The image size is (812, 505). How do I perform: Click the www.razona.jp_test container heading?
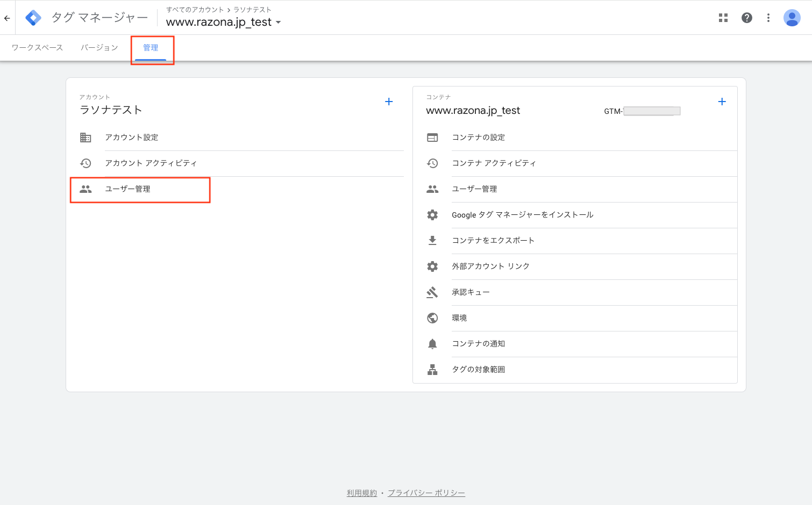[x=473, y=111]
